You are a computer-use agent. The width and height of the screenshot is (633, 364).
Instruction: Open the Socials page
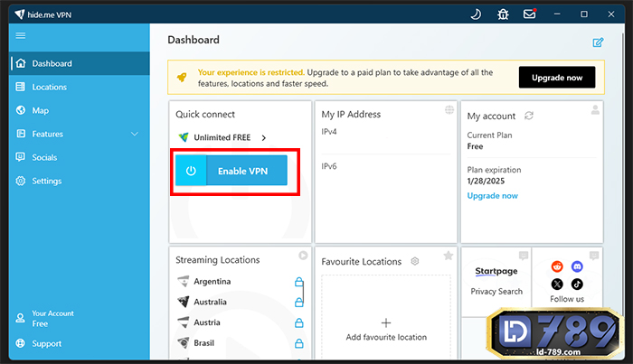[x=80, y=157]
